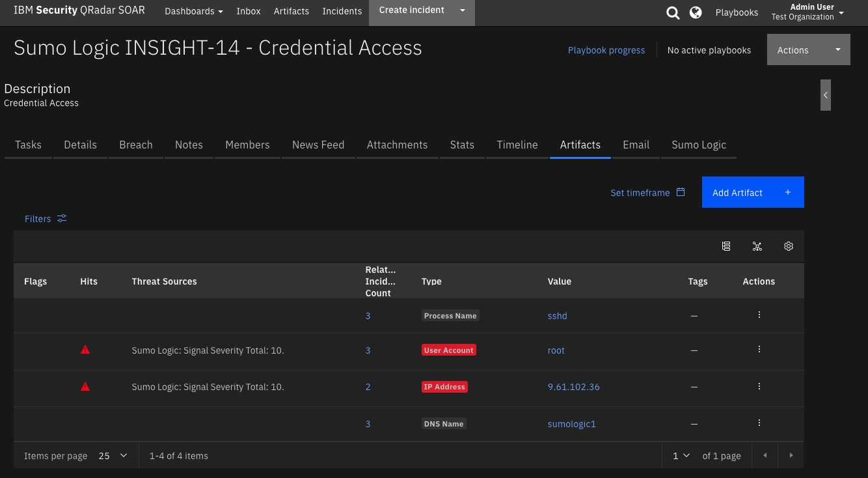Sort by Type column header
Viewport: 868px width, 478px height.
431,281
